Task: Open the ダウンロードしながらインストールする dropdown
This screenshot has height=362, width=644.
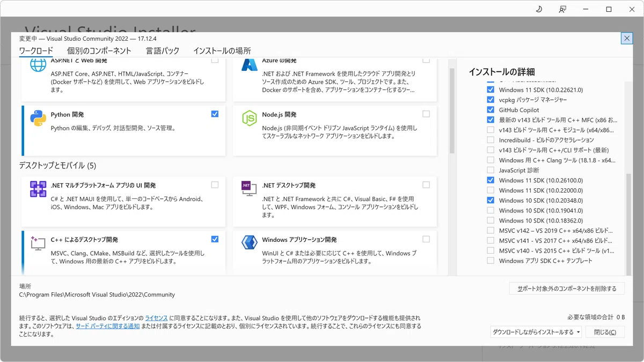Action: point(536,332)
